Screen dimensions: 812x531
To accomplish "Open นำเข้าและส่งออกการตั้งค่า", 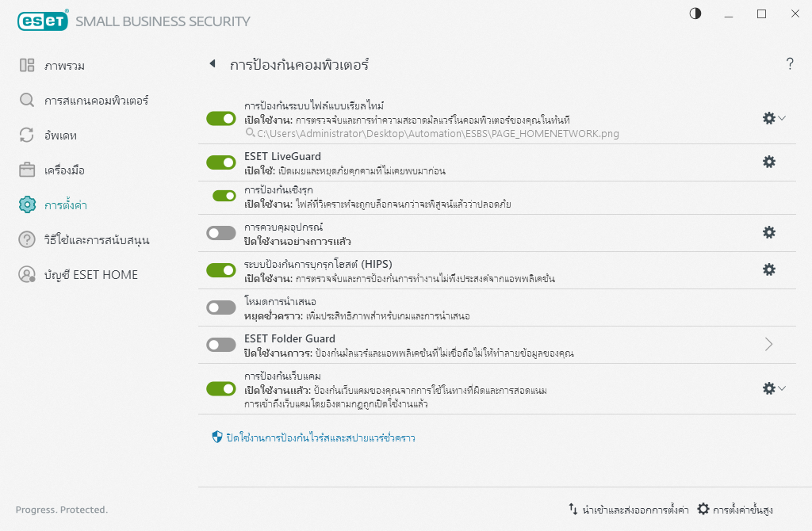I will coord(630,510).
